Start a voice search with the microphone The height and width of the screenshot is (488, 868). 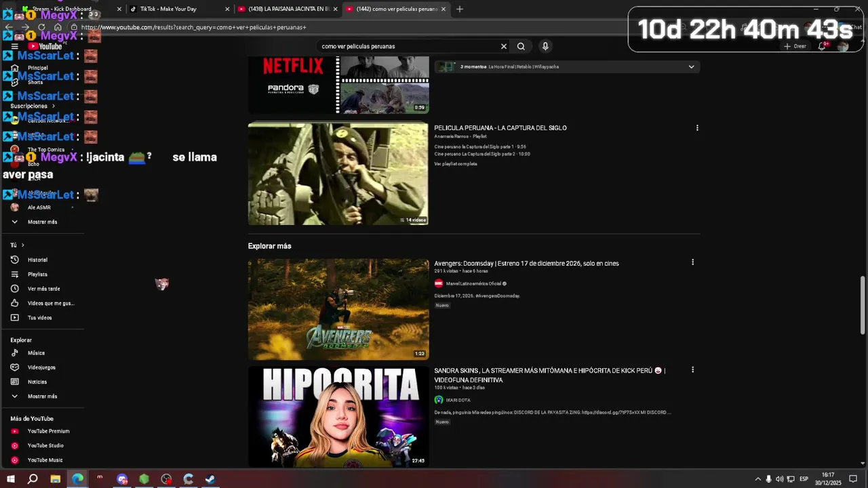545,46
